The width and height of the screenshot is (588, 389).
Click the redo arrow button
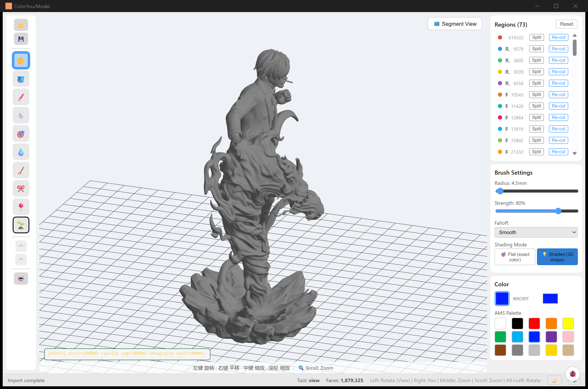(21, 259)
